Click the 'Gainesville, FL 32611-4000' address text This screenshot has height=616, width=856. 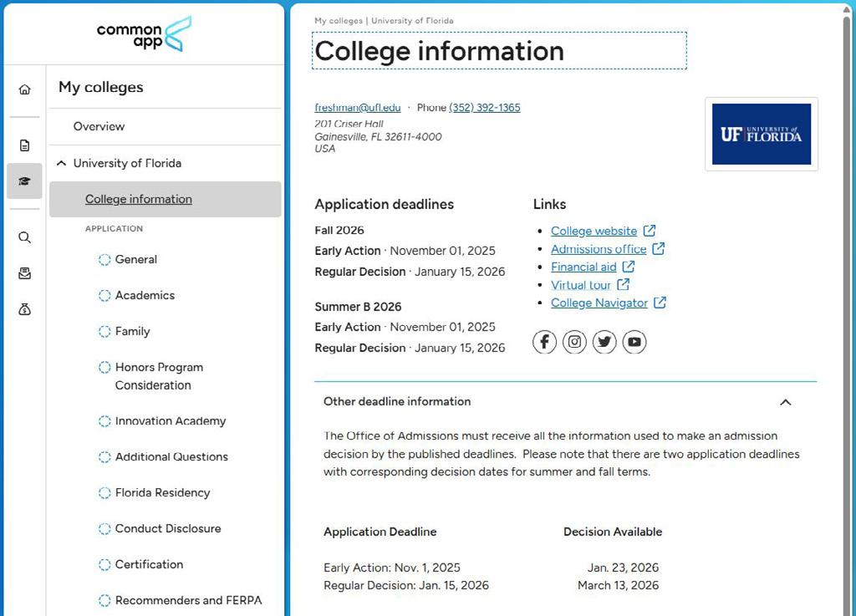(378, 136)
